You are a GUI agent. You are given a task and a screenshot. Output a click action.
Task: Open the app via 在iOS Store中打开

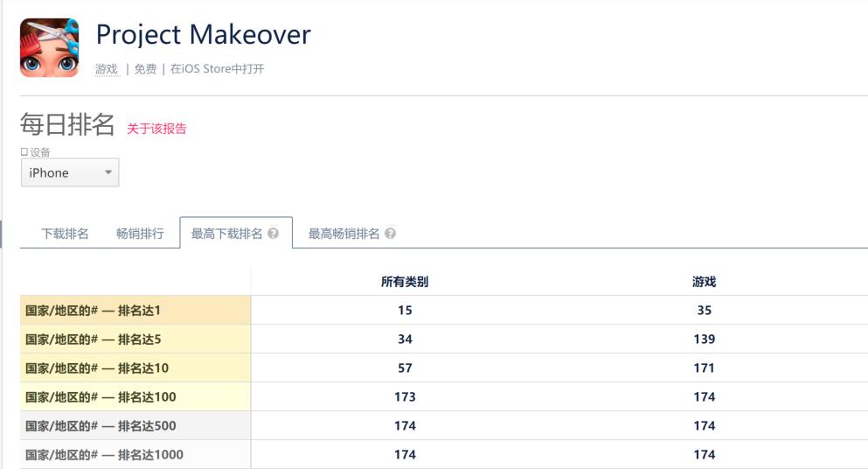pyautogui.click(x=217, y=69)
